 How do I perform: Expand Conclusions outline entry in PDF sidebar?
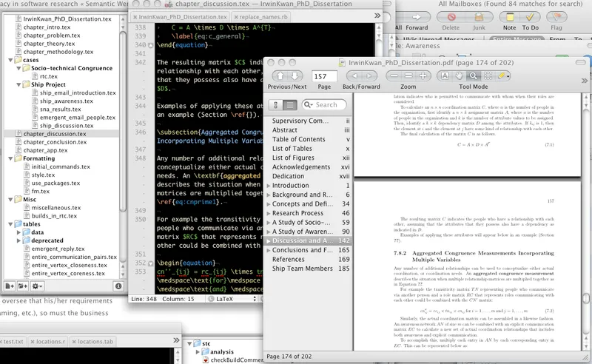click(x=269, y=250)
